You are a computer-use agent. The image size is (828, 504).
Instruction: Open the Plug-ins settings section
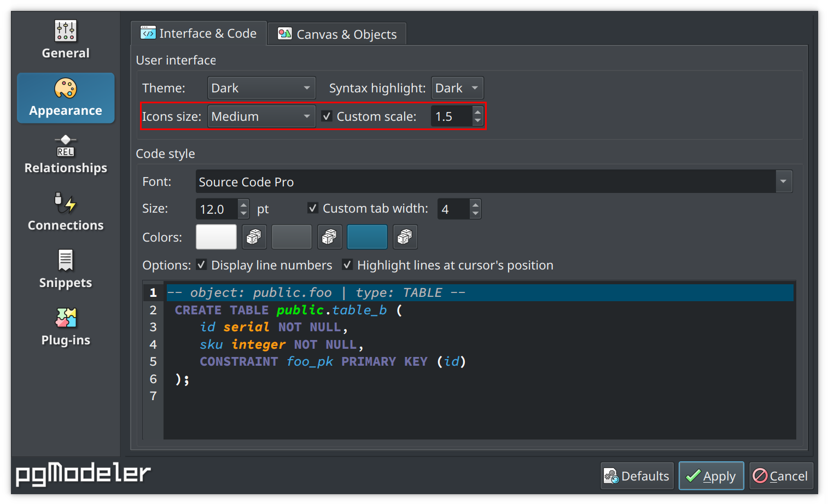(x=66, y=327)
